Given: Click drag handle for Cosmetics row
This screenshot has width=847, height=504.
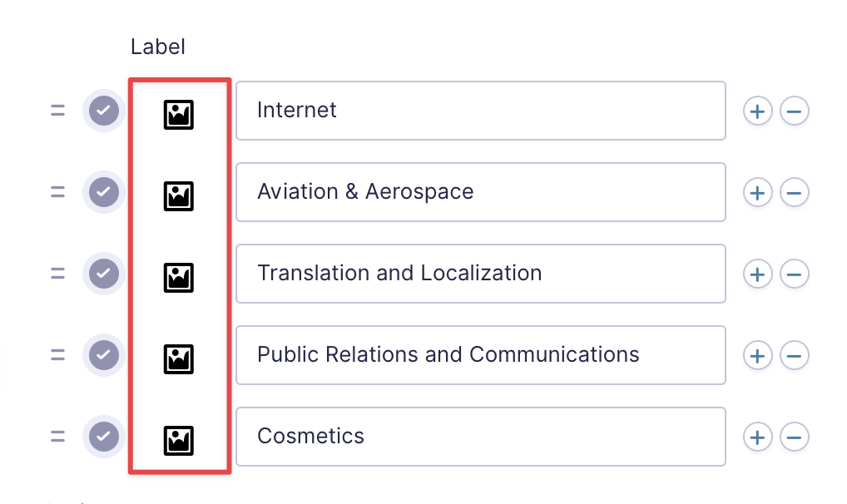Looking at the screenshot, I should [57, 437].
